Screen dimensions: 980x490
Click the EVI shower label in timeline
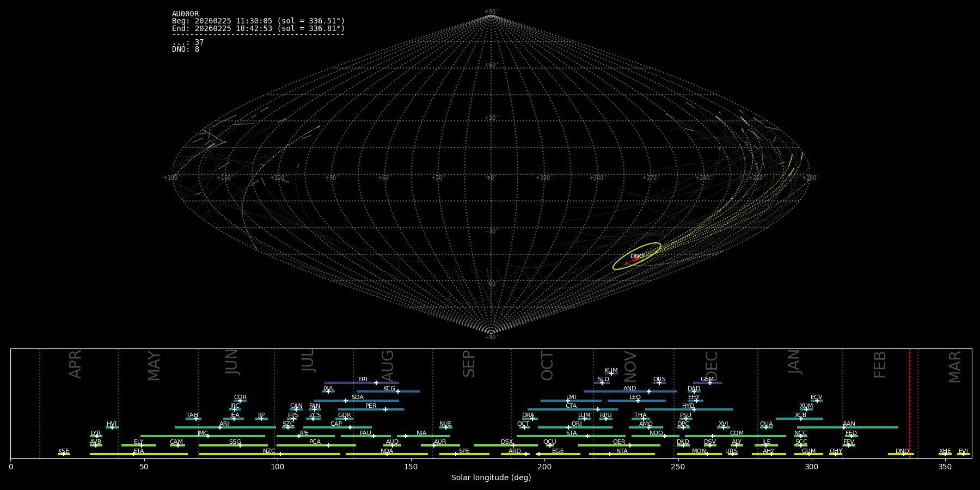point(963,451)
